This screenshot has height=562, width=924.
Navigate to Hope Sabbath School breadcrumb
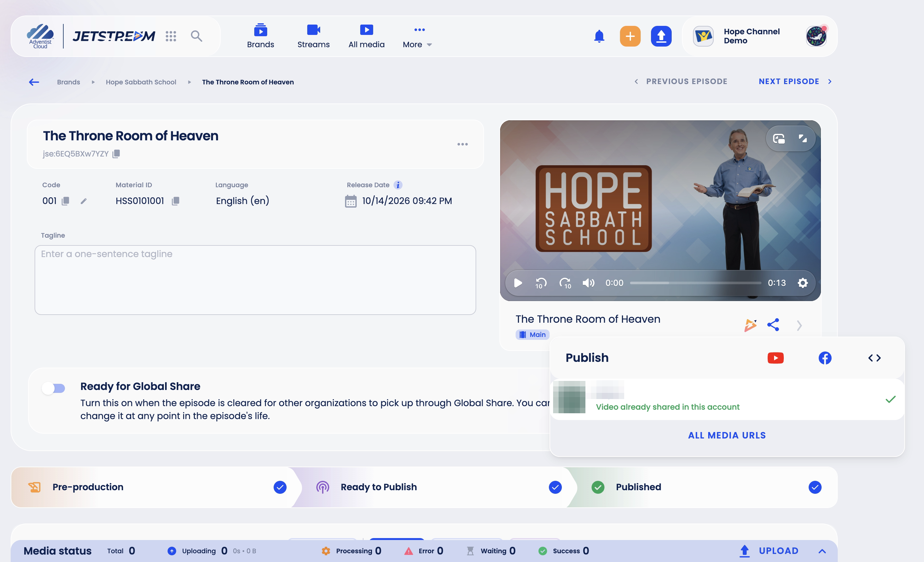(141, 82)
